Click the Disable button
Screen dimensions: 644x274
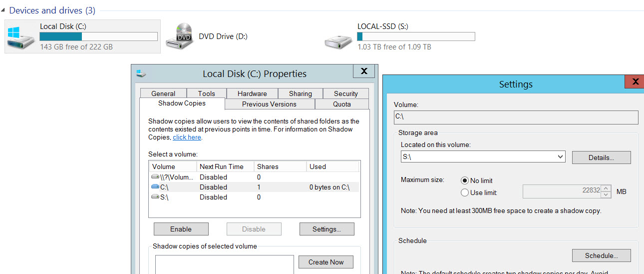tap(254, 229)
